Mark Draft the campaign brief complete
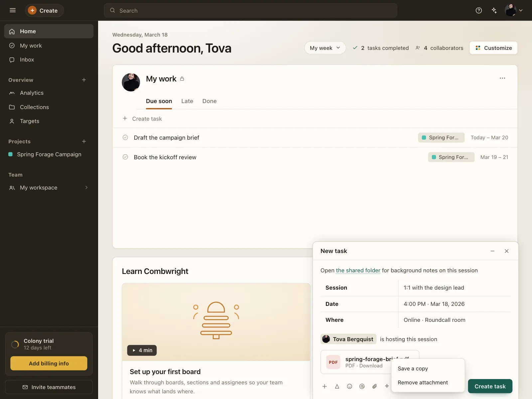Viewport: 532px width, 399px height. tap(125, 137)
